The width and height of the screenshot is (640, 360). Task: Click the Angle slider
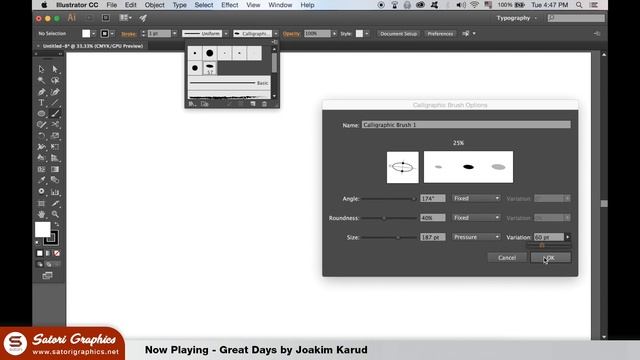pos(389,199)
